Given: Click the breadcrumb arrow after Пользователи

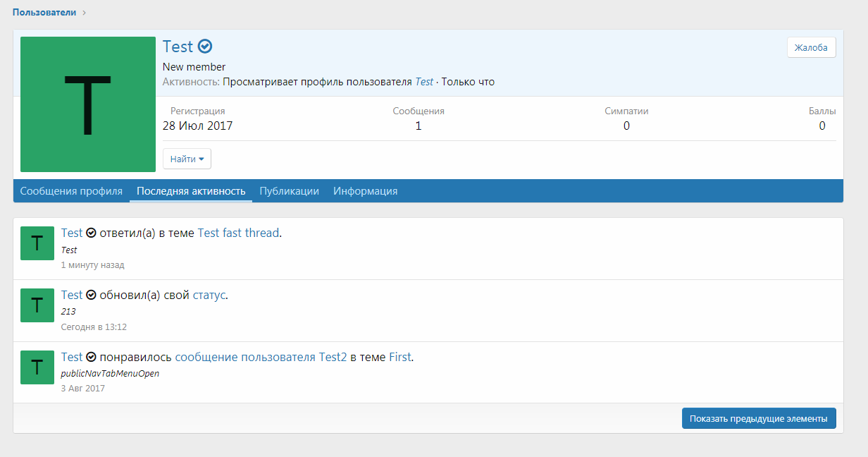Looking at the screenshot, I should tap(84, 11).
